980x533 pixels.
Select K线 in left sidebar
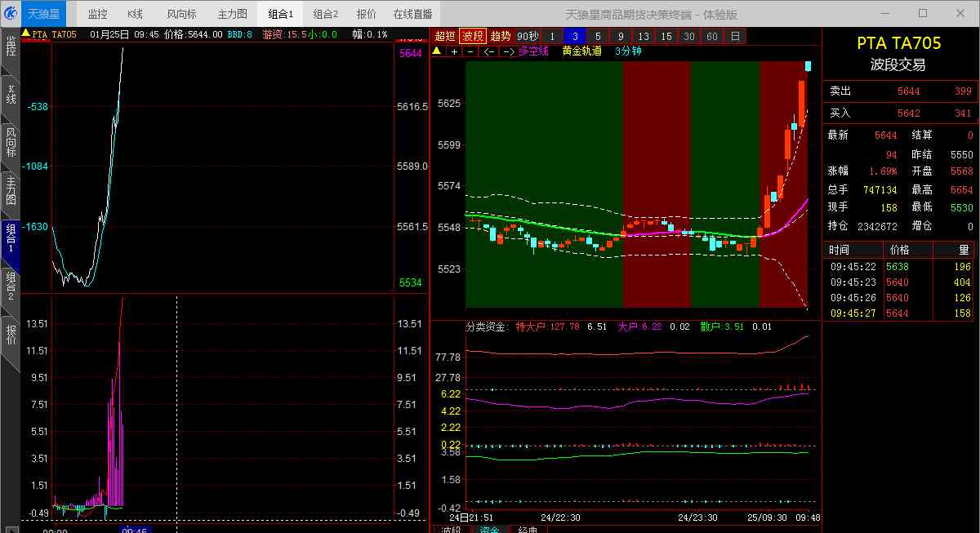click(11, 94)
